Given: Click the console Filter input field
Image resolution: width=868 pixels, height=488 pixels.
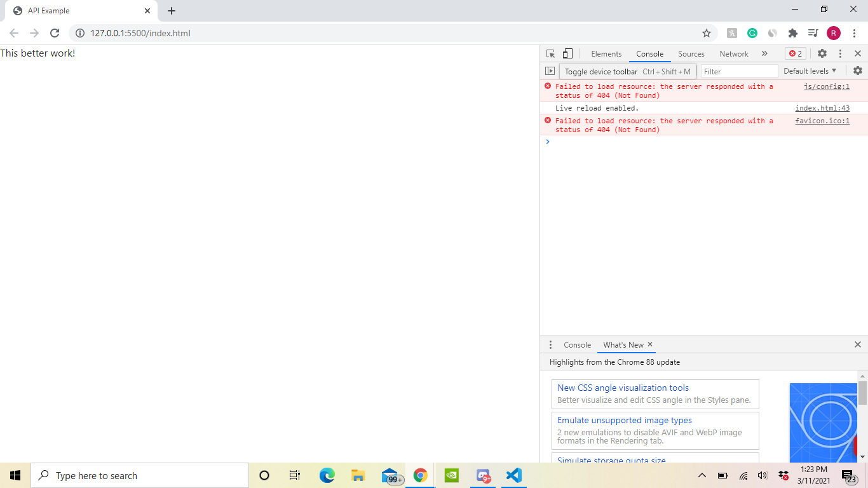Looking at the screenshot, I should pos(740,71).
